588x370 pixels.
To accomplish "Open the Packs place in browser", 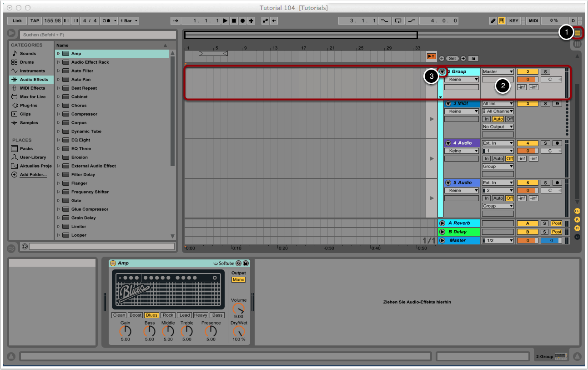I will tap(26, 149).
